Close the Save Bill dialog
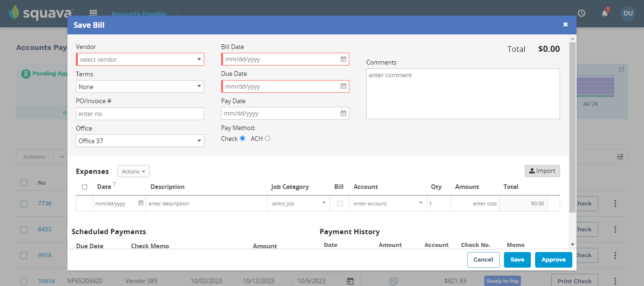Image resolution: width=644 pixels, height=286 pixels. (565, 25)
